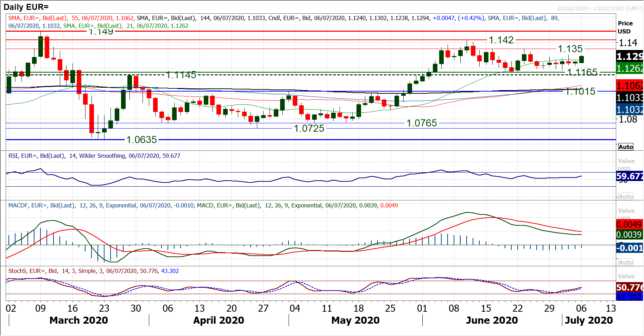Click the 1.0765 level label

tap(422, 123)
